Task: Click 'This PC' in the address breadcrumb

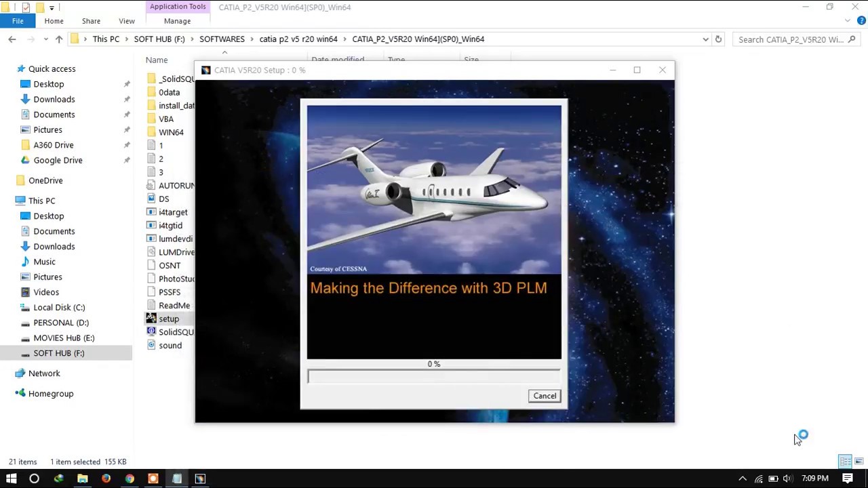Action: 106,39
